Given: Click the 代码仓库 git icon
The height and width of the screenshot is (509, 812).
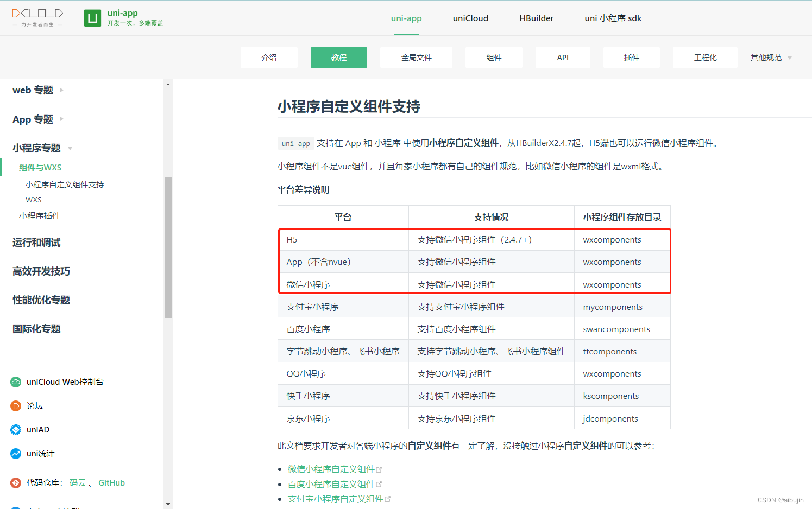Looking at the screenshot, I should pos(16,483).
